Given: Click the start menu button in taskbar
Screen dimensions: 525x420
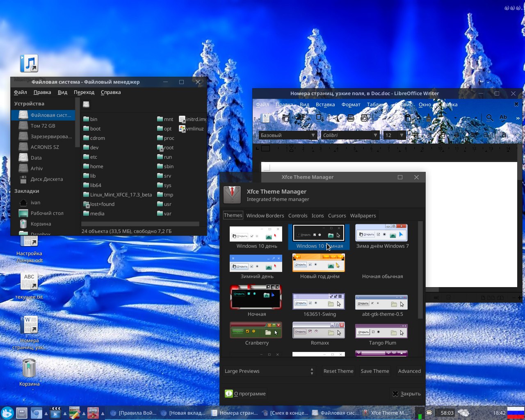Looking at the screenshot, I should point(7,413).
